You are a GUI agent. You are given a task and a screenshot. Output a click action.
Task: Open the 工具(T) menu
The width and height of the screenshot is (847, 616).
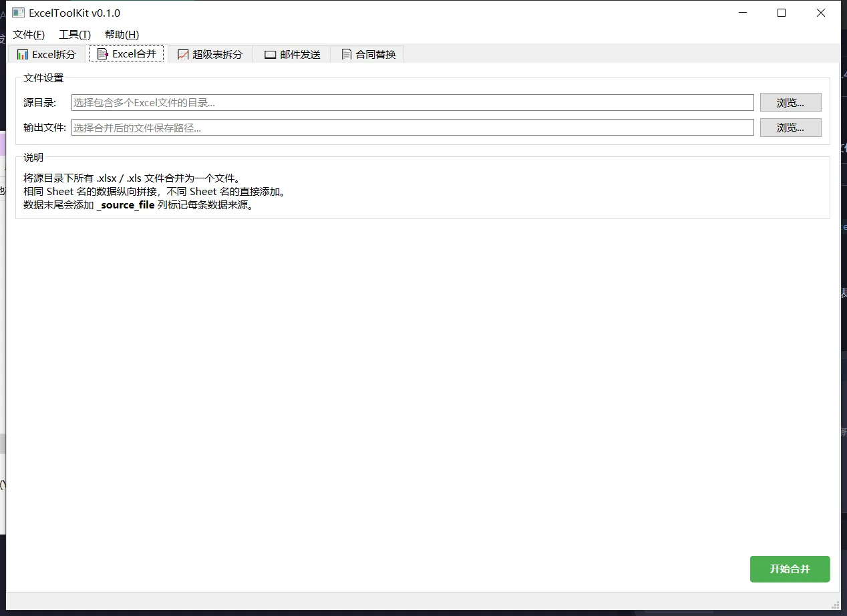pyautogui.click(x=75, y=35)
